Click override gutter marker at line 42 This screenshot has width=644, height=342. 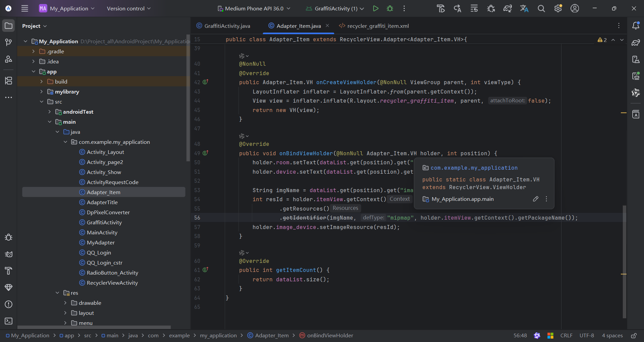point(206,82)
